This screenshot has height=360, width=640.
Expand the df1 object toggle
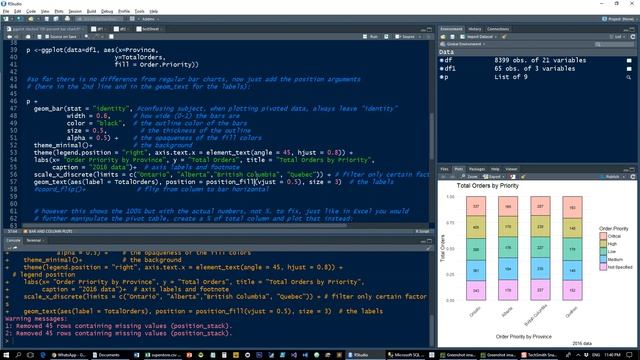tap(442, 69)
